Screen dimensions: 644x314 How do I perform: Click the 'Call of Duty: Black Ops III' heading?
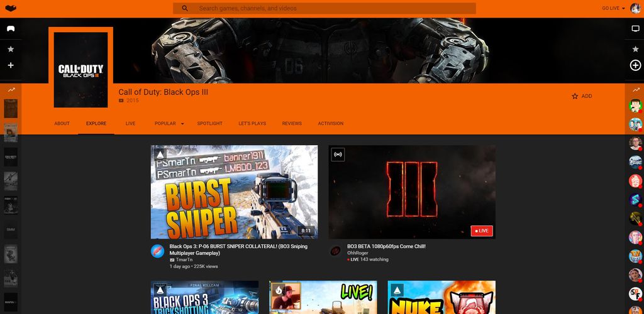(x=163, y=92)
